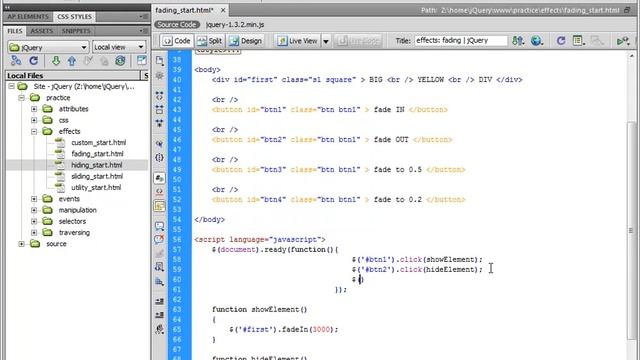Click the green Get files arrow

pos(56,61)
